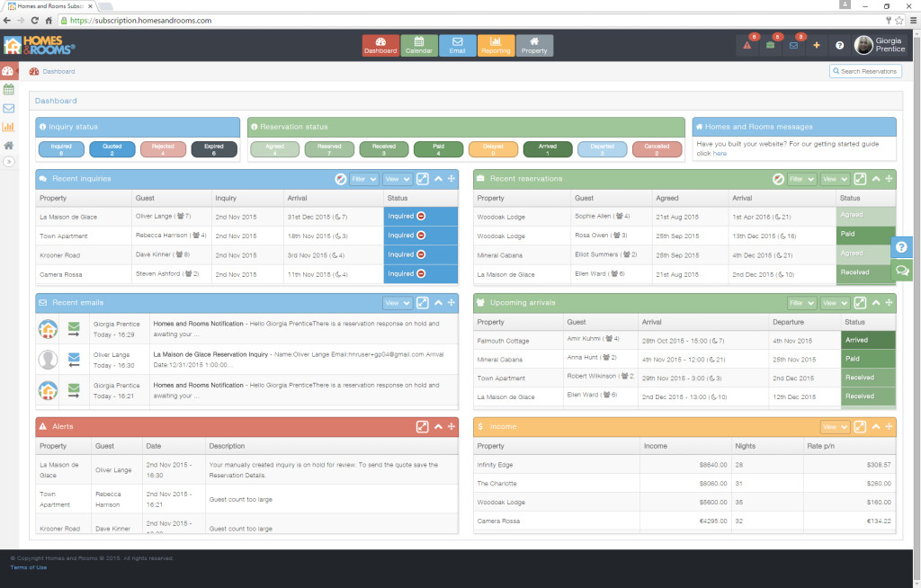Open the Terms of Use link
The image size is (921, 588).
click(28, 567)
